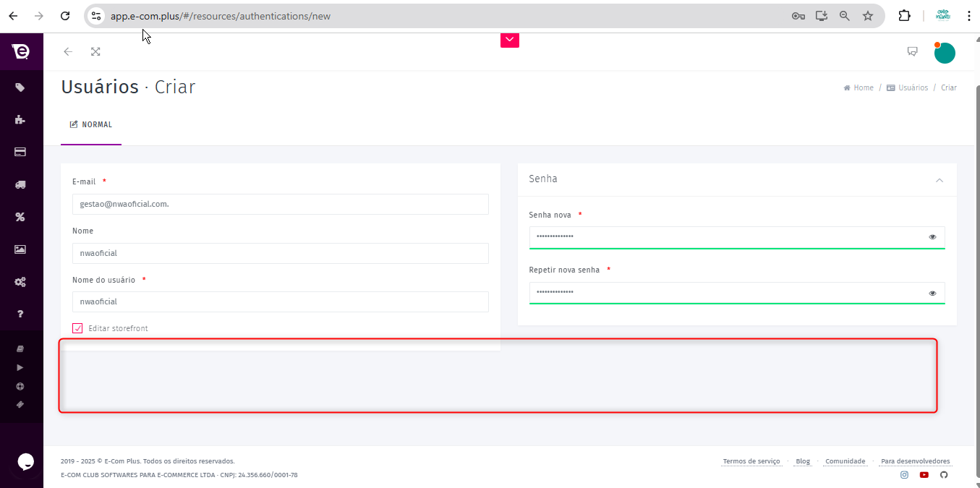Bookmark this page with the star
980x488 pixels.
click(868, 16)
